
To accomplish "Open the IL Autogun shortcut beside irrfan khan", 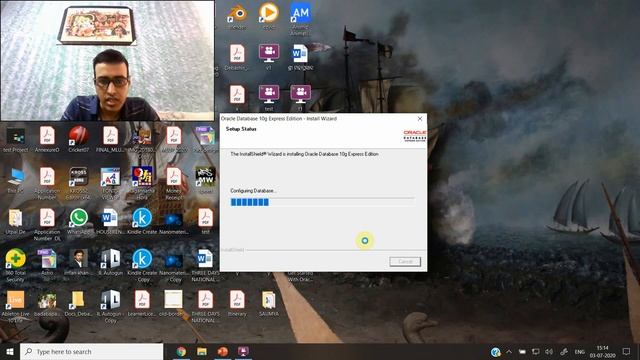I will [x=110, y=262].
